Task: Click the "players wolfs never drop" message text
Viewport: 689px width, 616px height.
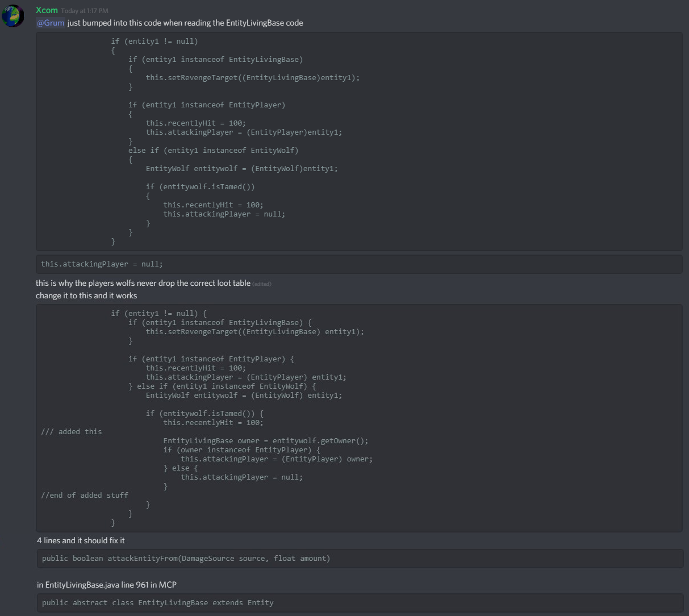Action: pos(143,283)
